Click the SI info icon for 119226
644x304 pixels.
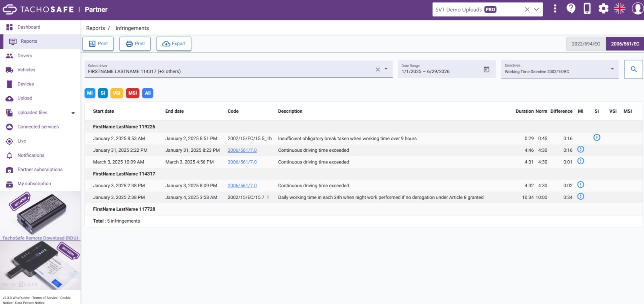tap(597, 138)
